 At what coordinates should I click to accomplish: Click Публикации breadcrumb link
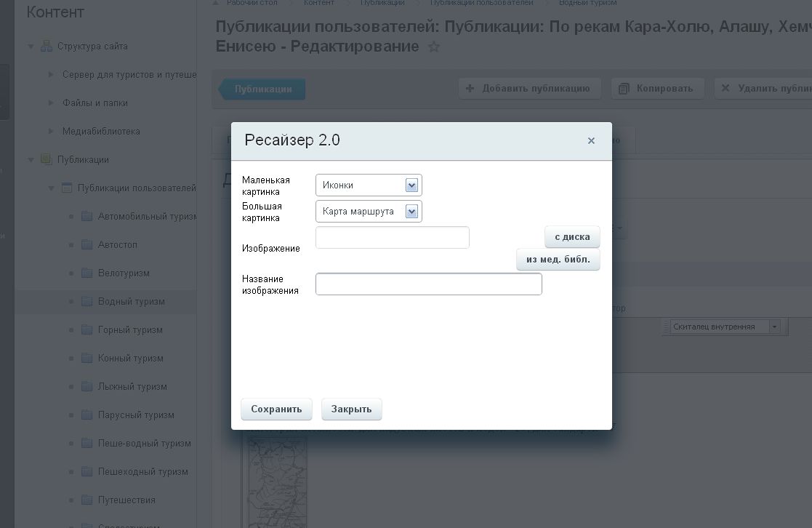[382, 3]
